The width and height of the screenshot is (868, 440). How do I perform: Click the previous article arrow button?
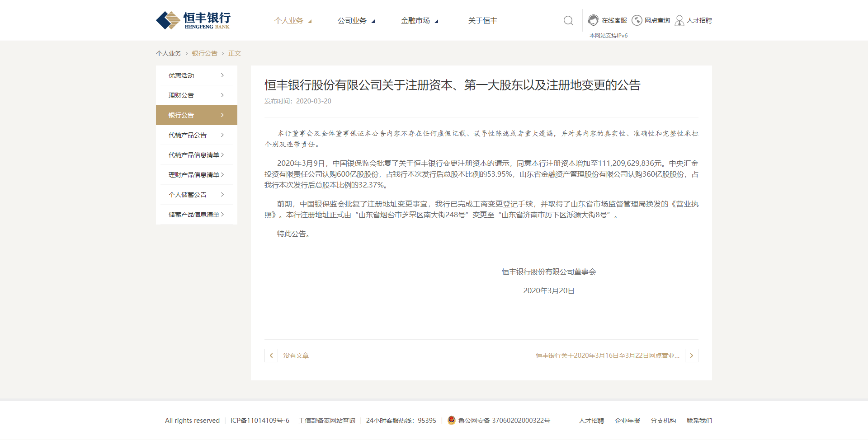click(271, 356)
